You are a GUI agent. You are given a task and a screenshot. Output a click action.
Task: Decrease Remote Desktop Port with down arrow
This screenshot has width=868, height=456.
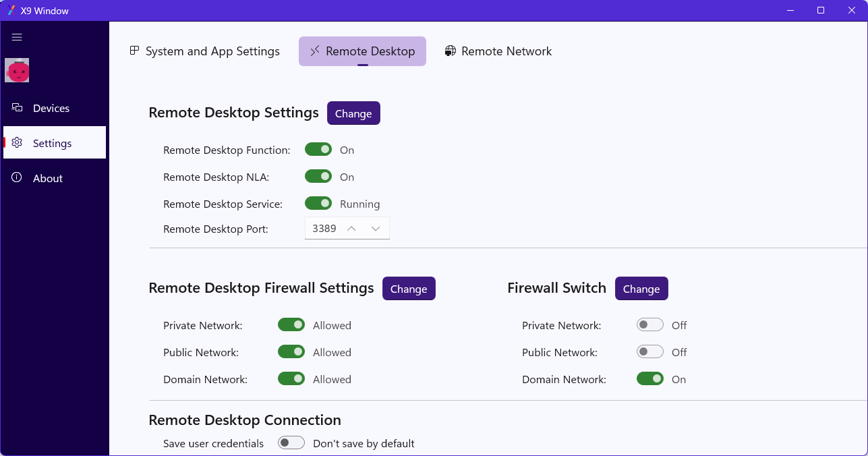click(x=376, y=229)
